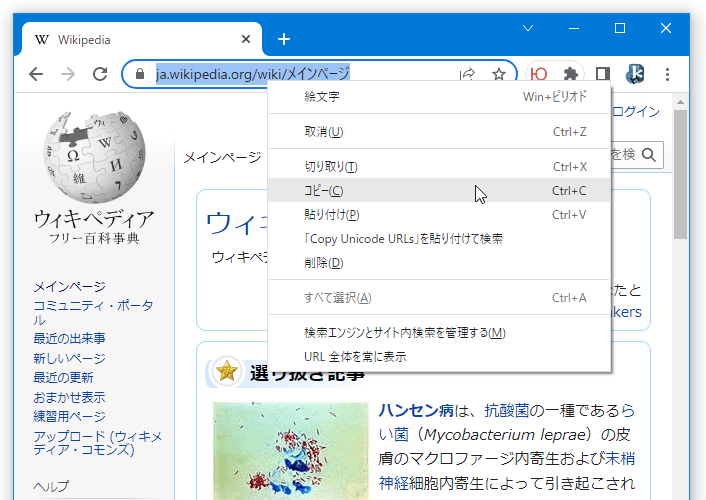This screenshot has height=500, width=706.
Task: Choose 削除(D) delete menu item
Action: (x=439, y=262)
